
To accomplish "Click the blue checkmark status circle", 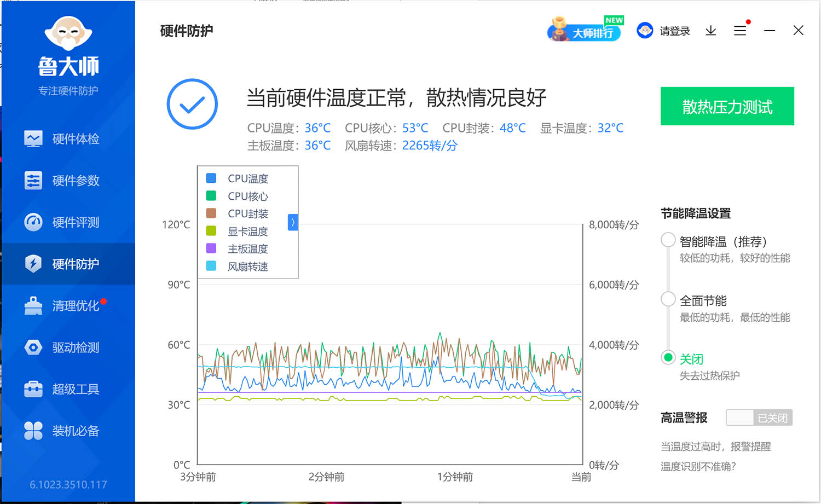I will (x=192, y=104).
